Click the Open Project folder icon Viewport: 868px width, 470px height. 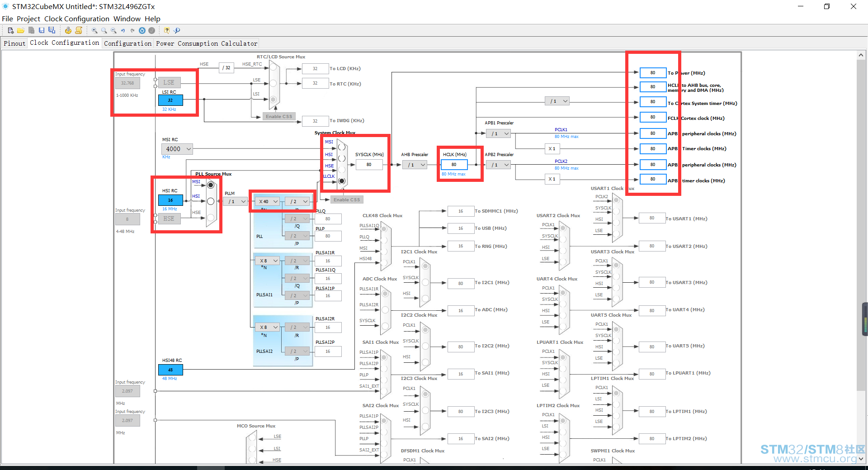[x=21, y=30]
